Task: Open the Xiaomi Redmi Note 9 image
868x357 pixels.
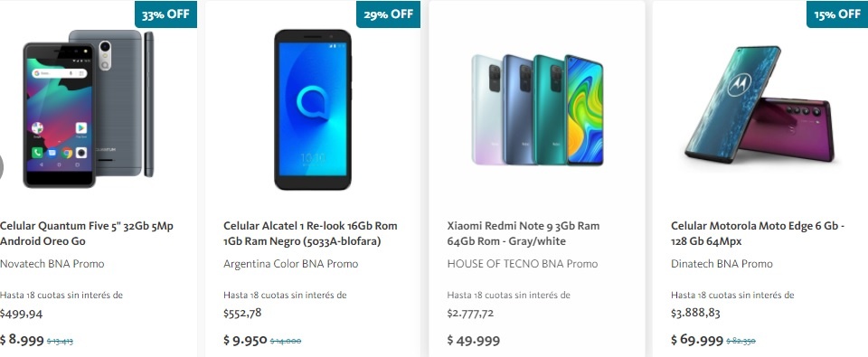Action: coord(537,109)
